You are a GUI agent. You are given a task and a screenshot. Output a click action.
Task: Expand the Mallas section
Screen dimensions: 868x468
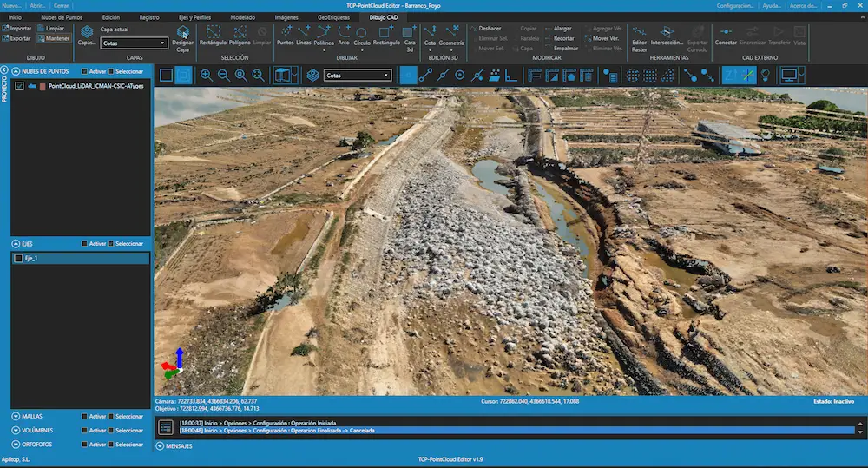16,417
